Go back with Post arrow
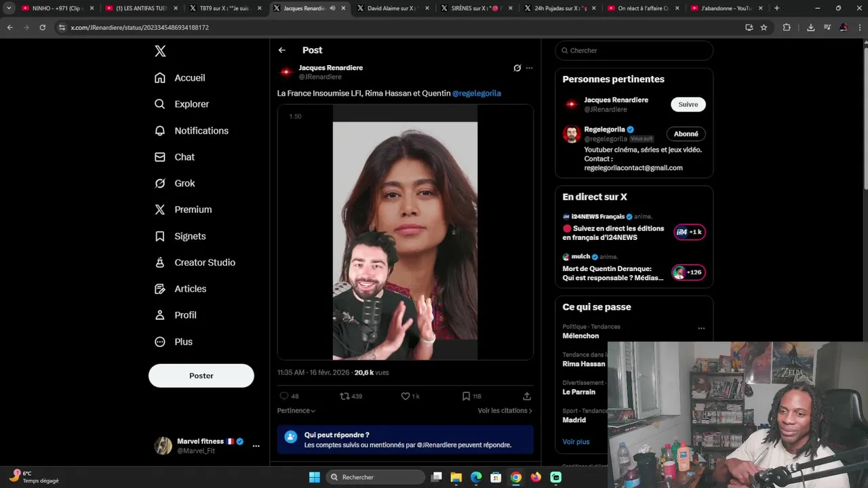Screen dimensions: 868x488 coord(282,50)
